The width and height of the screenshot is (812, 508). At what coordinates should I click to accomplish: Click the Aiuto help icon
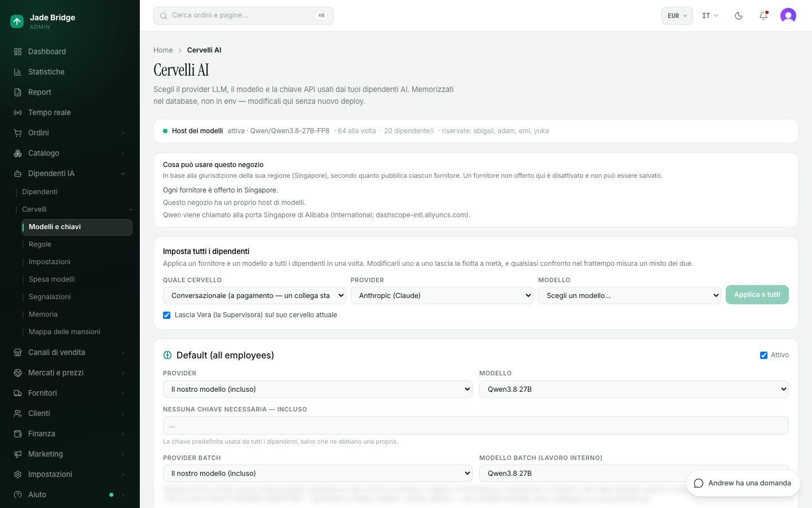pos(17,494)
